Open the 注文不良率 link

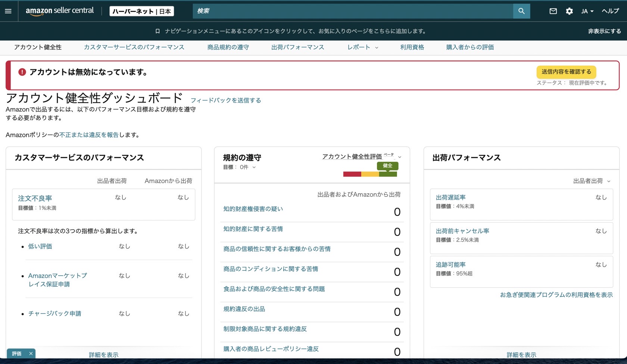[x=35, y=198]
